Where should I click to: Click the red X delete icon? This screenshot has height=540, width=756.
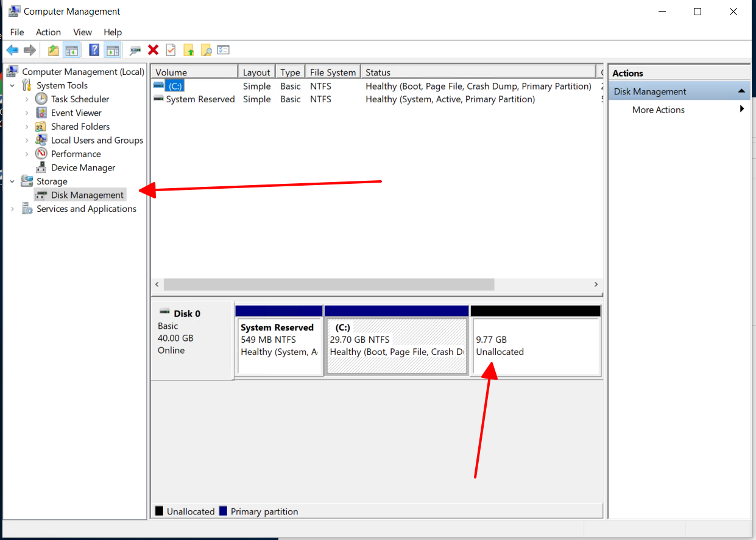click(153, 50)
